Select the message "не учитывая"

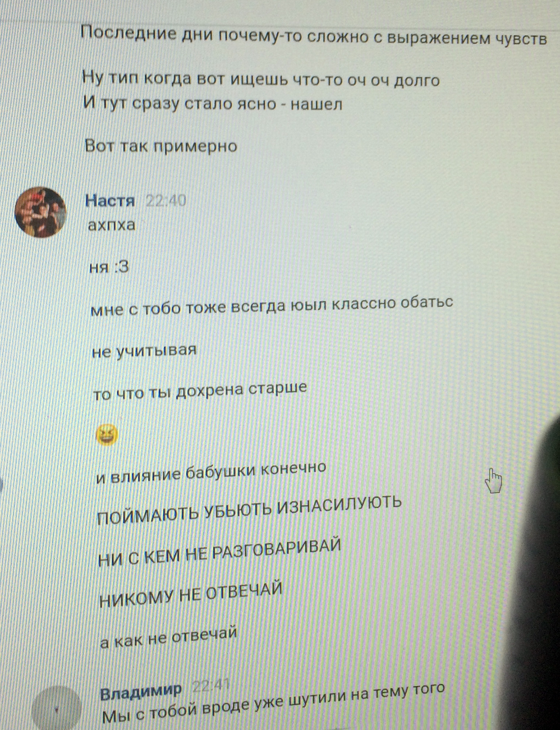[x=144, y=351]
